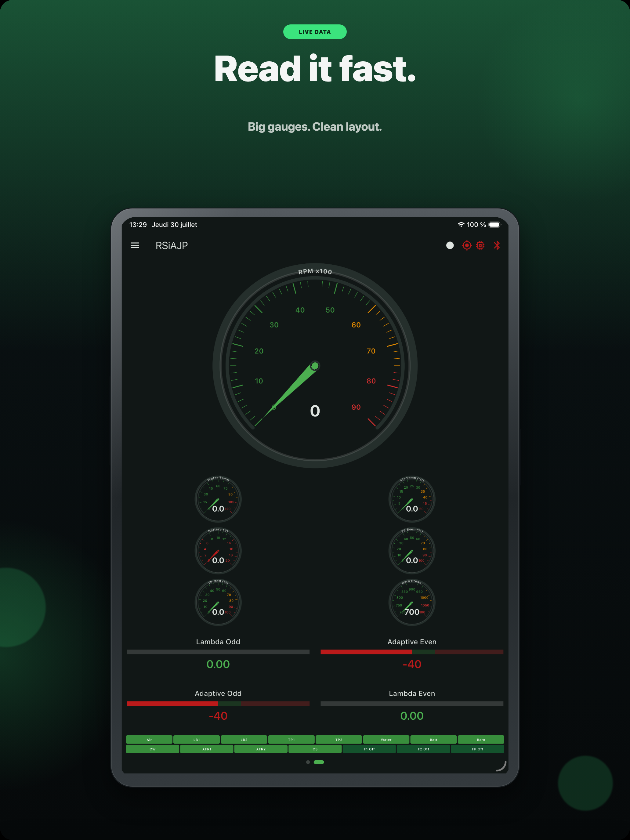Tap the Wi-Fi status icon
The width and height of the screenshot is (630, 840).
click(461, 224)
